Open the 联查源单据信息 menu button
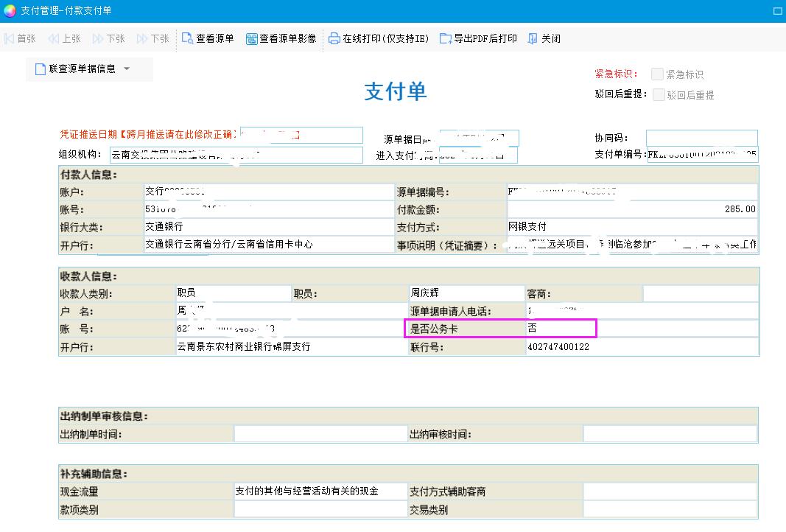This screenshot has height=532, width=786. click(81, 69)
